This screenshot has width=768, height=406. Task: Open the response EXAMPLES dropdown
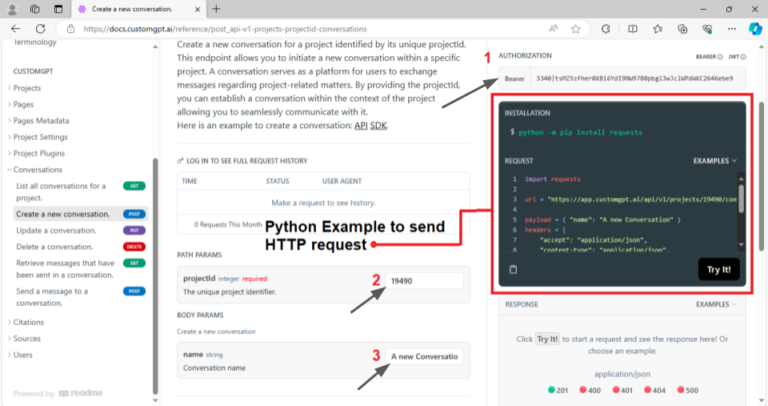click(717, 305)
